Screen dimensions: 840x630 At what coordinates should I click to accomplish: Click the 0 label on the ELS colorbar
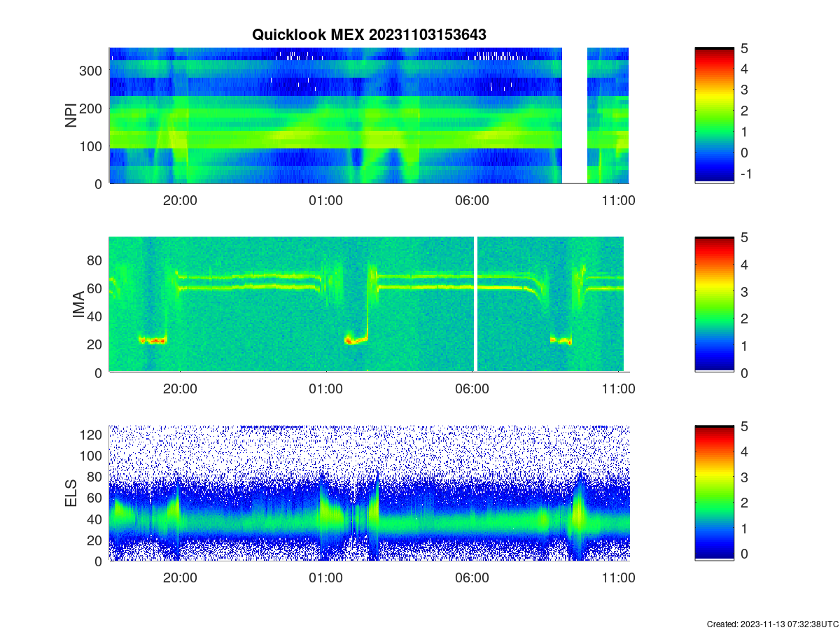[744, 554]
